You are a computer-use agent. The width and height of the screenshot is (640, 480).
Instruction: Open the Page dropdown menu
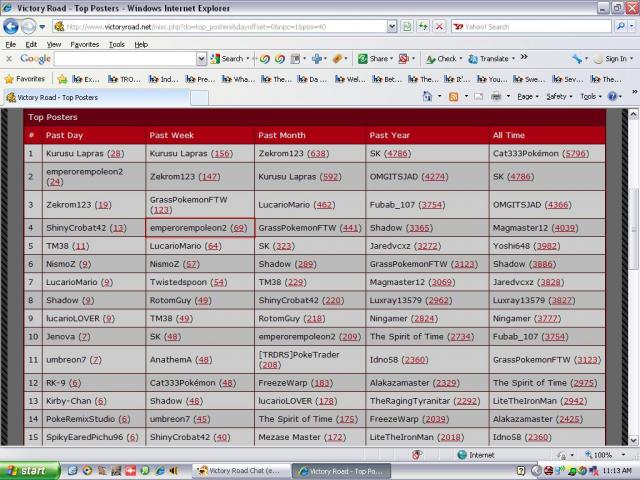(527, 96)
